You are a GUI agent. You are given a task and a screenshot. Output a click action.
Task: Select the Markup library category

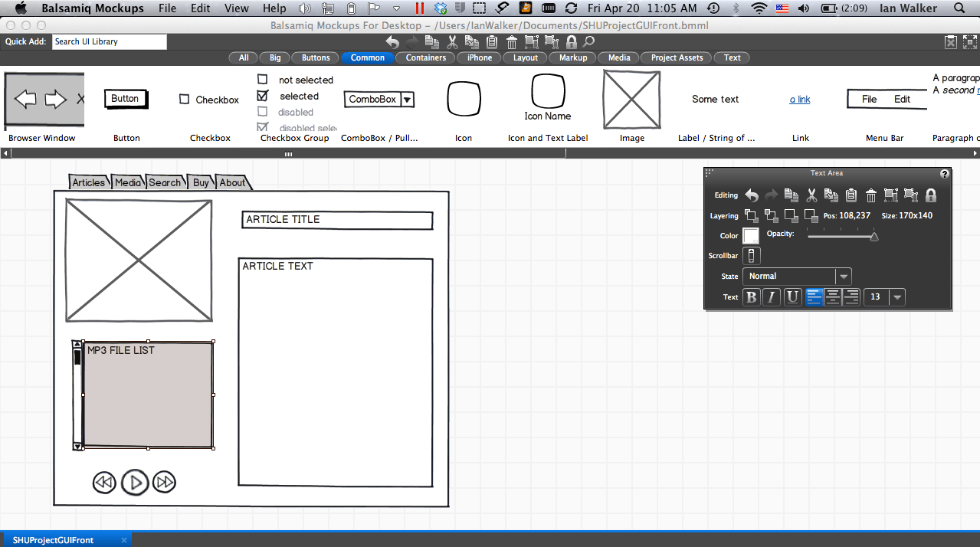click(572, 57)
